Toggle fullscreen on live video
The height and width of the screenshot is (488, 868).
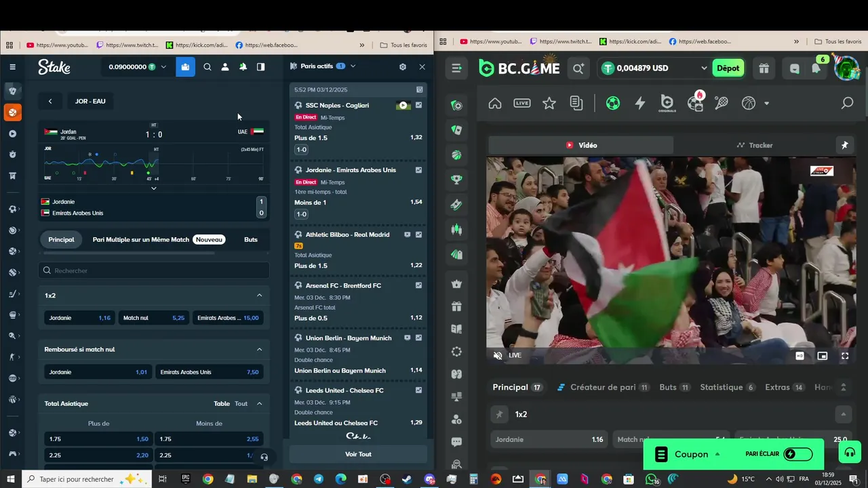click(845, 356)
